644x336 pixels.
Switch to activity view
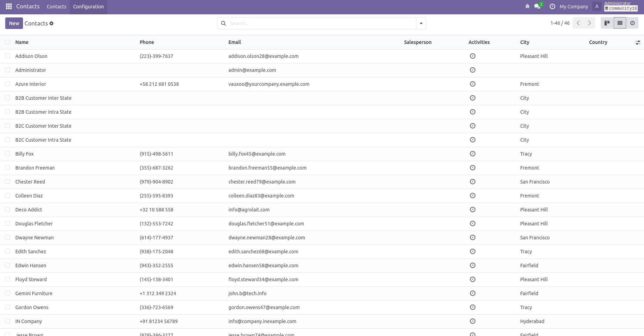[x=632, y=23]
